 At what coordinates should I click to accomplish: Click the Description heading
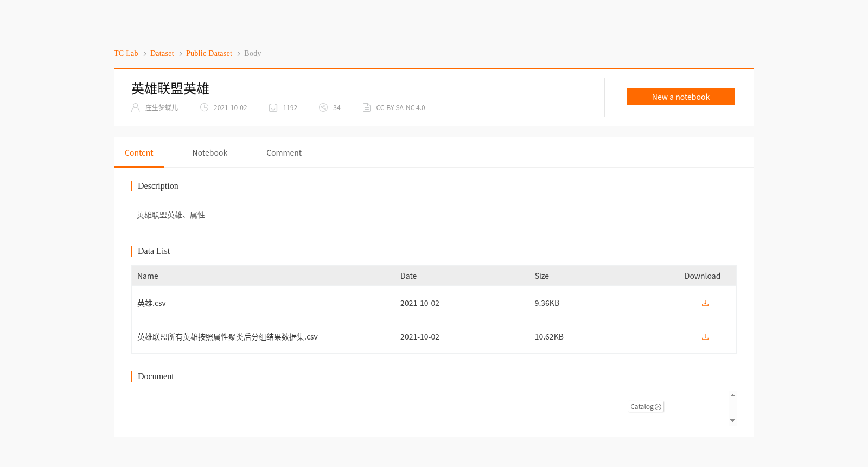click(158, 186)
